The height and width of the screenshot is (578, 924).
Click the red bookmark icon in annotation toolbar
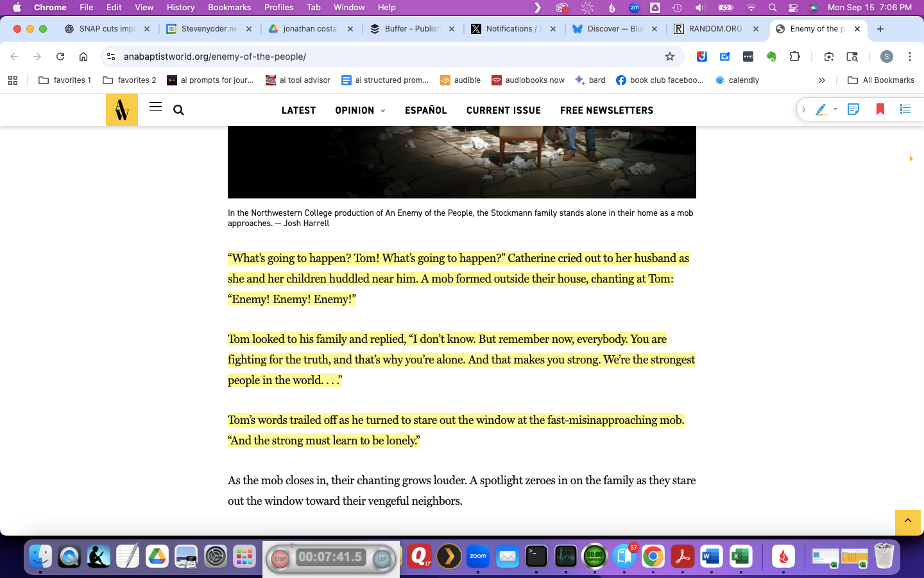coord(880,110)
